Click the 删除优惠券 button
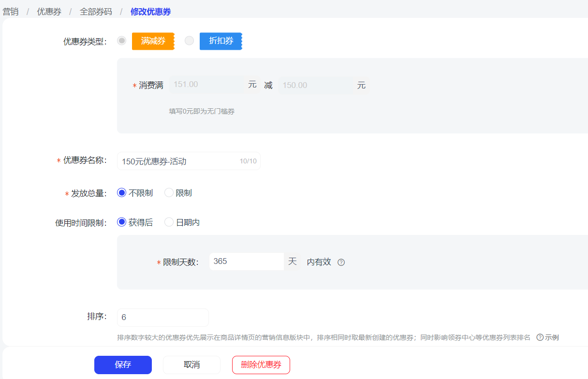 [x=261, y=365]
